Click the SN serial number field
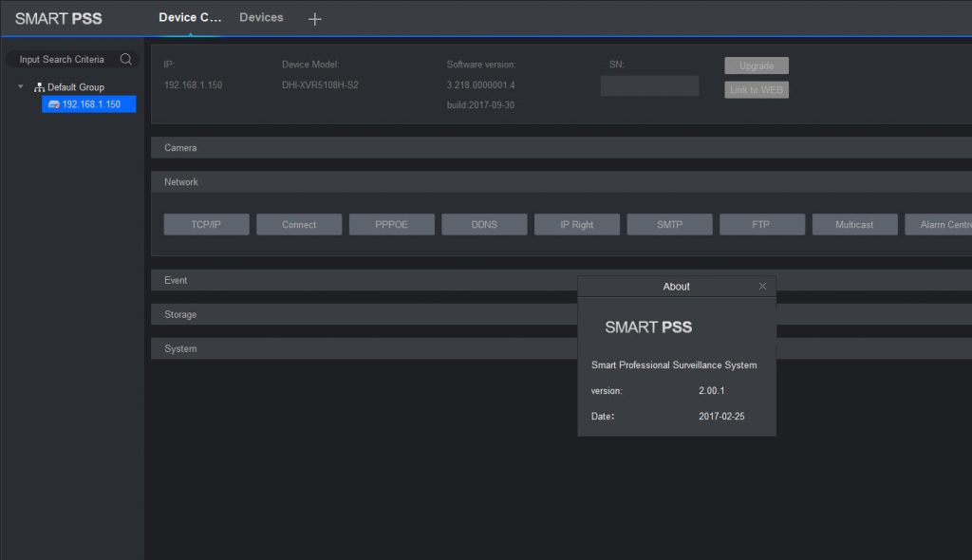Image resolution: width=972 pixels, height=560 pixels. [x=649, y=85]
